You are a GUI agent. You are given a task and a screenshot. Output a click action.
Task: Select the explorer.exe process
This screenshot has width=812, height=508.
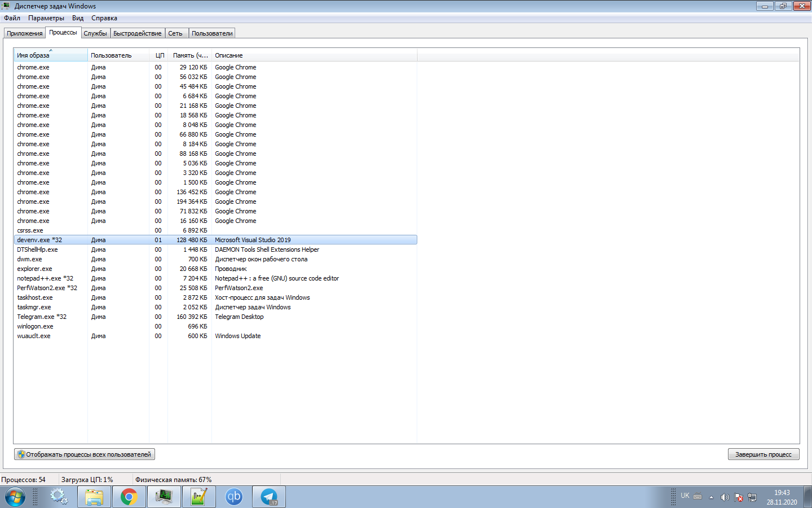click(215, 269)
